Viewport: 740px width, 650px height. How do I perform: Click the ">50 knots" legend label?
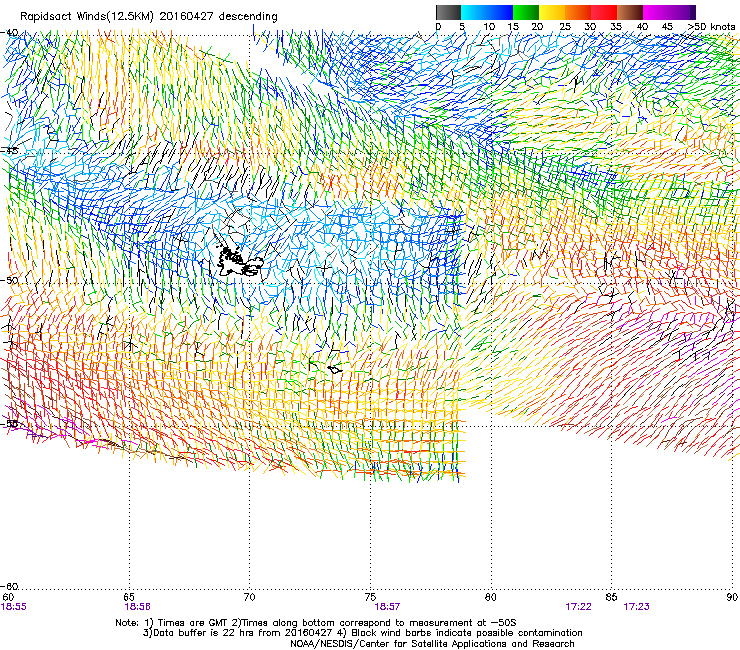pyautogui.click(x=712, y=26)
